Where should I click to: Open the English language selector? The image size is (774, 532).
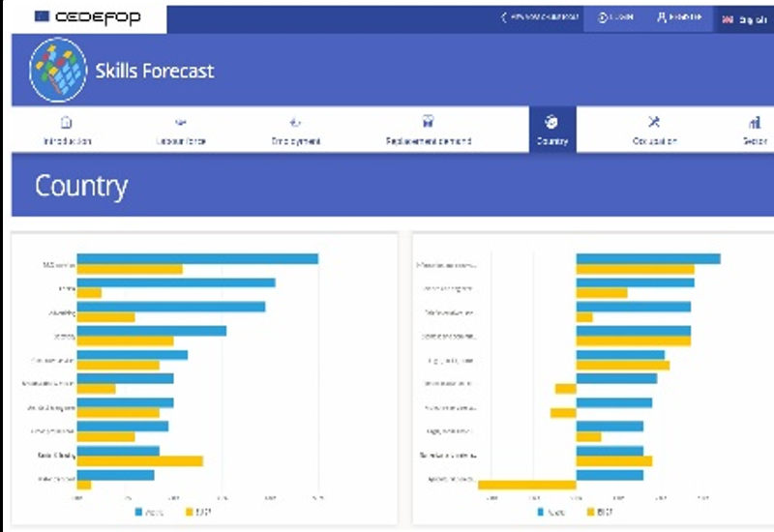click(x=744, y=19)
